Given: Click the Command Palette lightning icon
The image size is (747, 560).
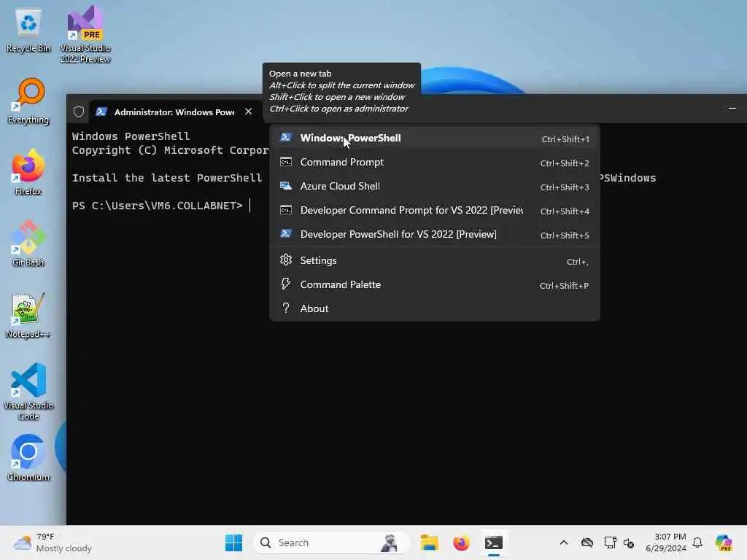Looking at the screenshot, I should click(x=286, y=284).
